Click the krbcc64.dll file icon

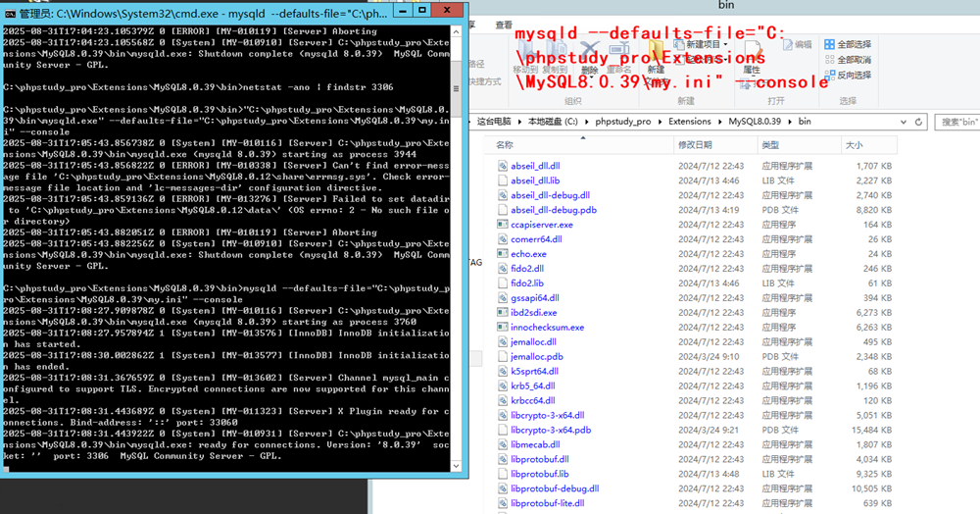(x=503, y=400)
